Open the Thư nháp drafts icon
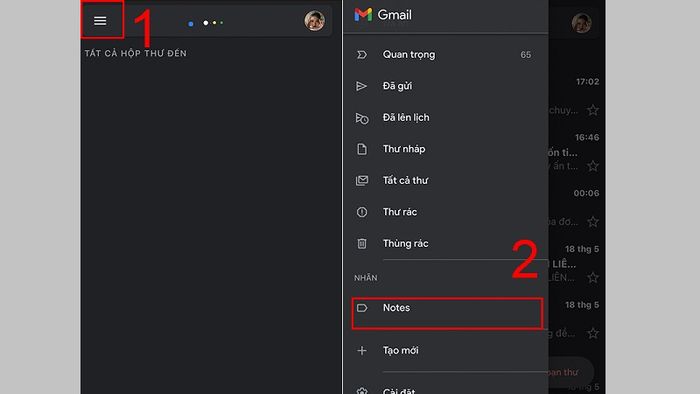The image size is (700, 394). click(362, 149)
